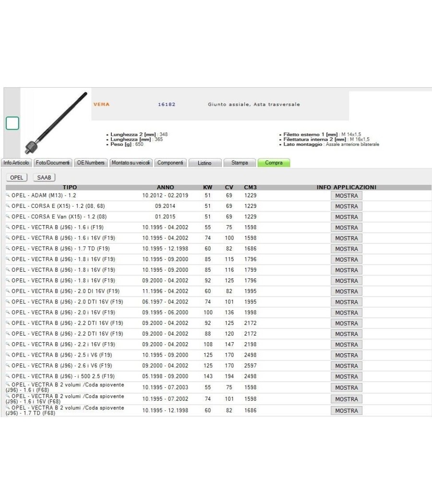The image size is (432, 504).
Task: Tick the checkbox beside the product image
Action: [x=12, y=123]
